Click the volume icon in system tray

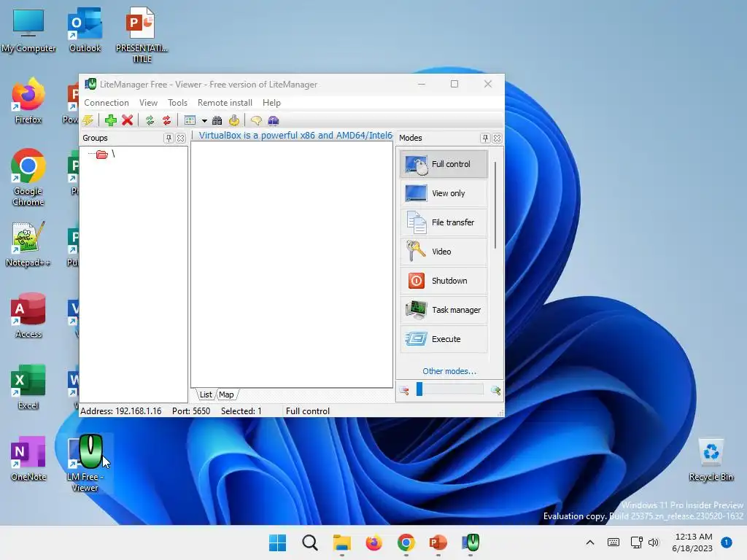point(654,542)
